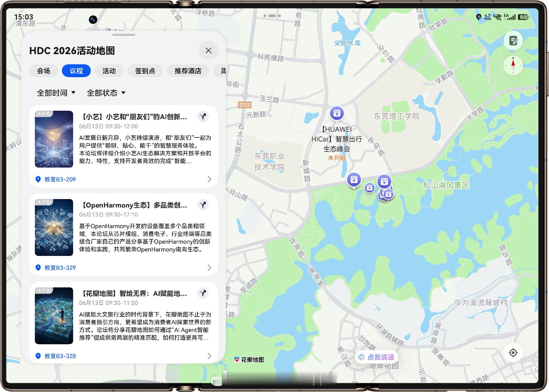
Task: Tap the 东莞职业技术学院 map label
Action: (x=269, y=161)
